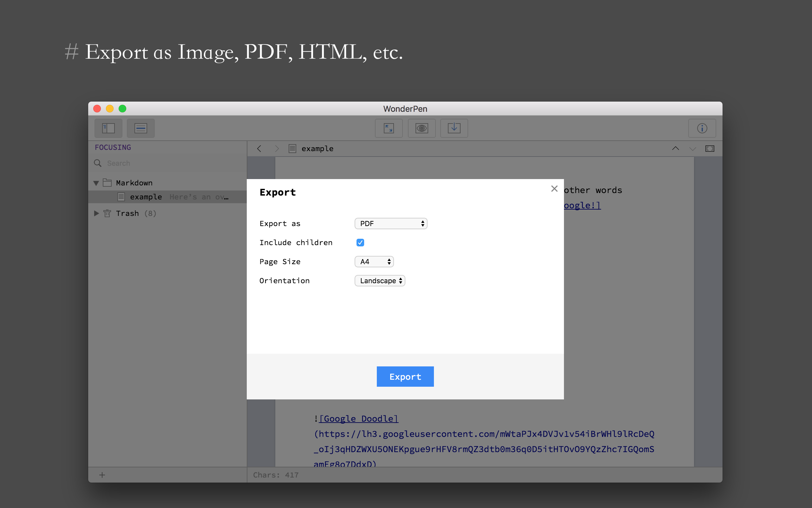812x508 pixels.
Task: Click the yellow minimize window button
Action: point(110,109)
